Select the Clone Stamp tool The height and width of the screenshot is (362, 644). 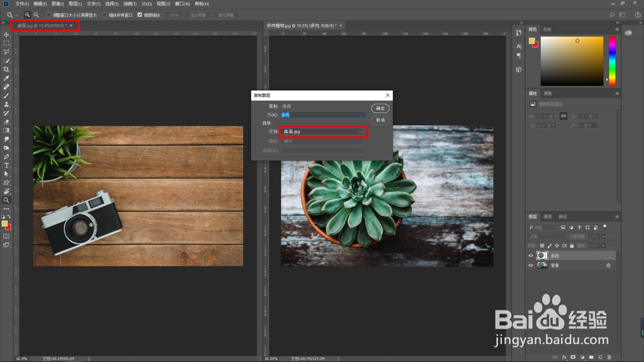tap(6, 104)
